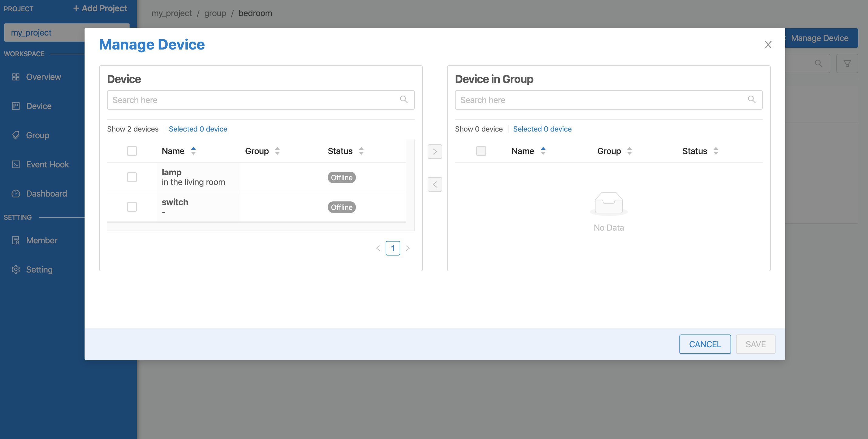Screen dimensions: 868x439
Task: Click my_project breadcrumb link
Action: [172, 13]
